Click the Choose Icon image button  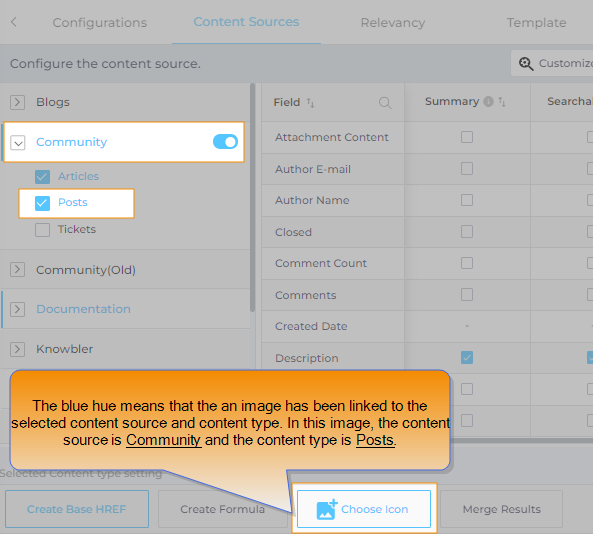tap(364, 509)
